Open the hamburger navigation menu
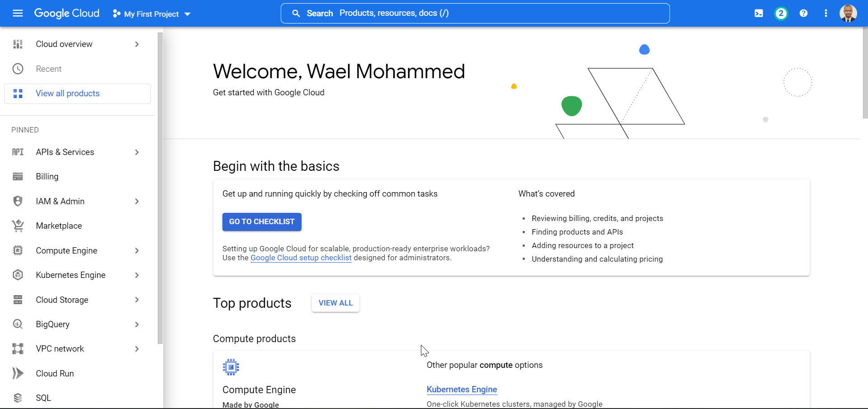This screenshot has height=409, width=868. [18, 13]
